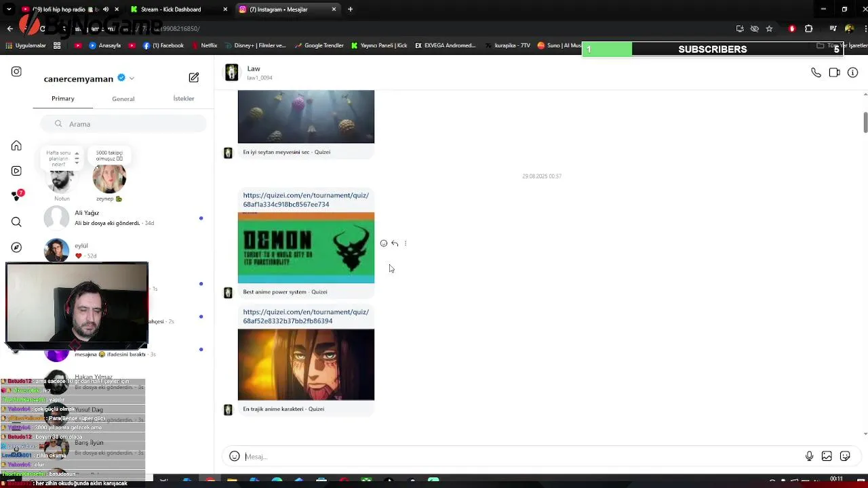The height and width of the screenshot is (488, 868).
Task: Open Messages icon with 7 badge
Action: [x=17, y=195]
